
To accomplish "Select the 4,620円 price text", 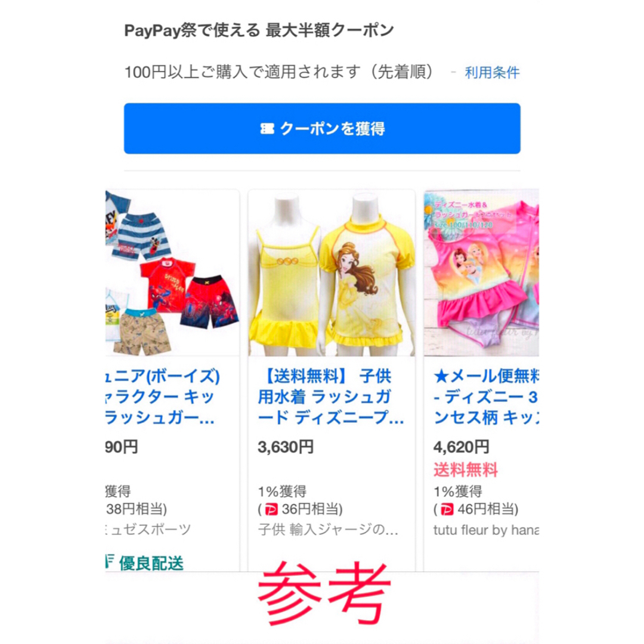I will pos(461,447).
